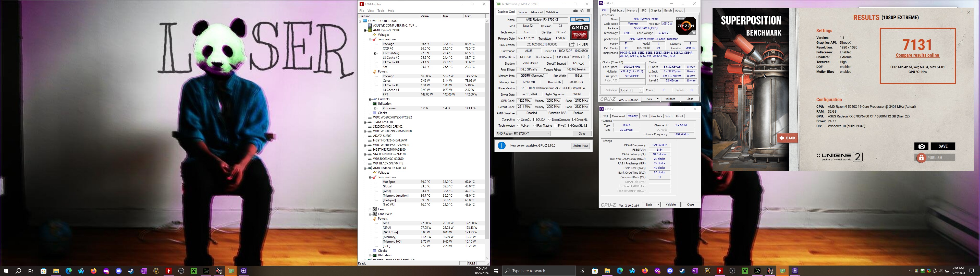
Task: Switch to the Sensors tab in GPU-Z
Action: (522, 12)
